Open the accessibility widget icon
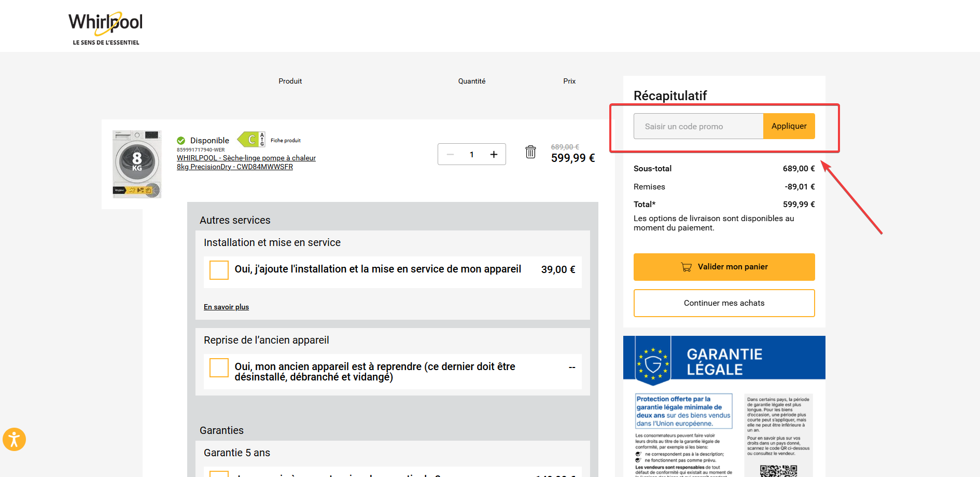980x477 pixels. click(x=14, y=440)
